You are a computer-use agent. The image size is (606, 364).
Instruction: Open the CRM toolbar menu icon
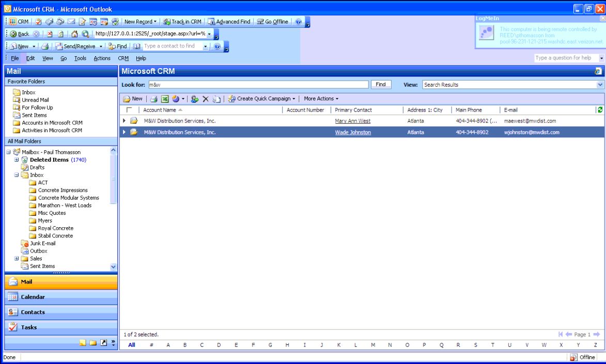click(x=19, y=22)
